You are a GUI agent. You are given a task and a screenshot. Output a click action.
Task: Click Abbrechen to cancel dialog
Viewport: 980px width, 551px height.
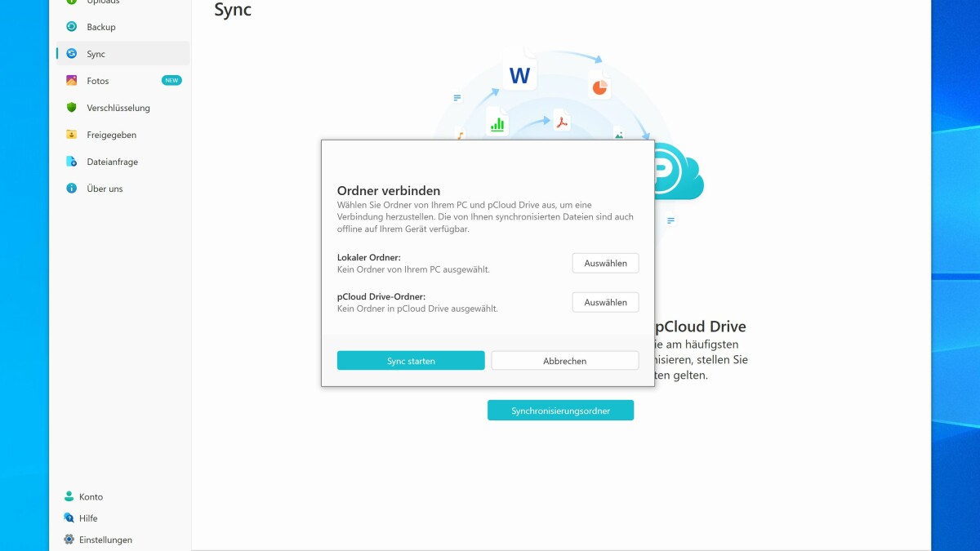click(x=564, y=361)
